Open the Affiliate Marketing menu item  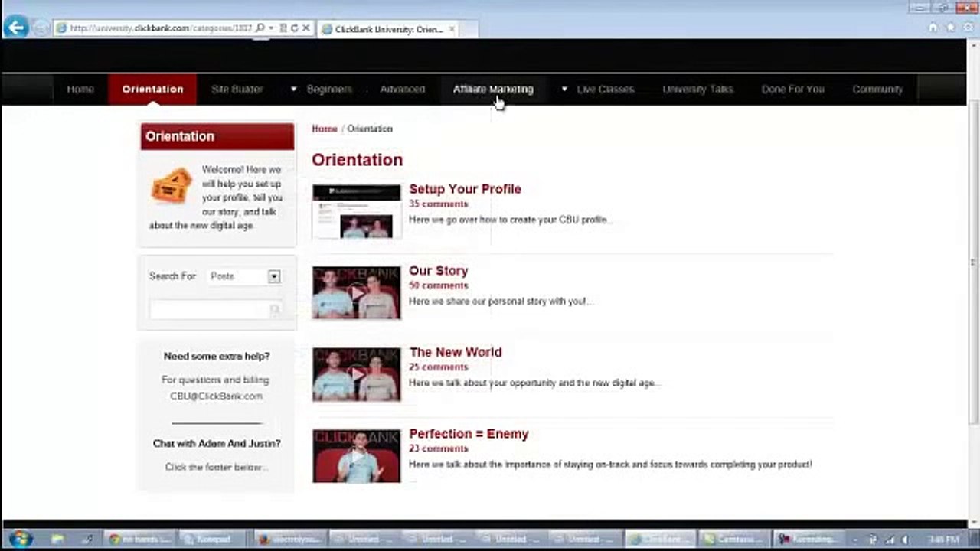492,90
